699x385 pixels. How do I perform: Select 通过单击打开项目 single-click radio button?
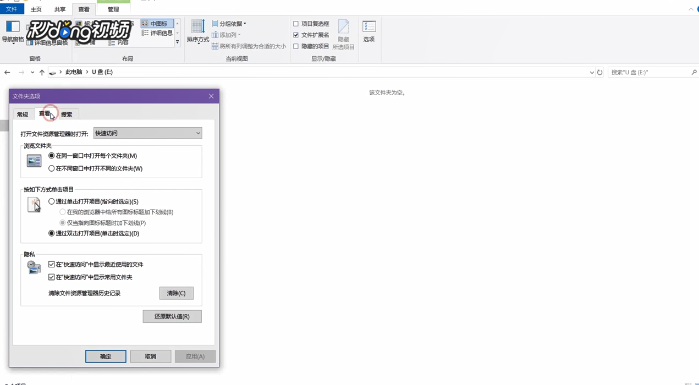click(51, 201)
